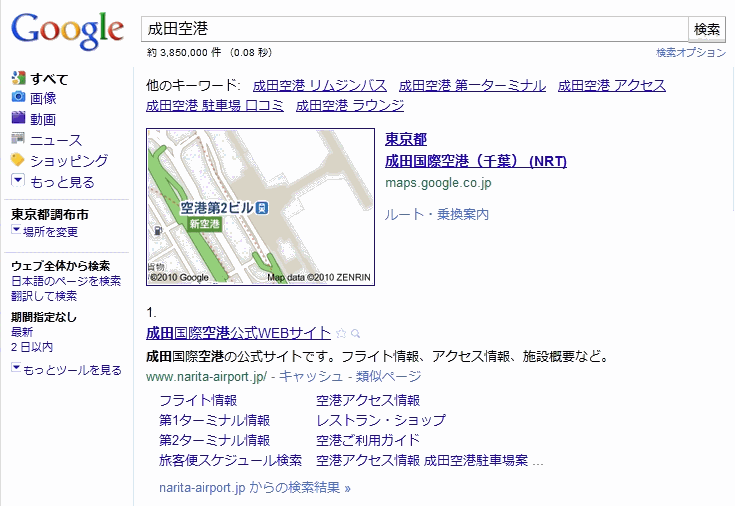Click the magnifier preview icon beside first result

click(x=355, y=334)
